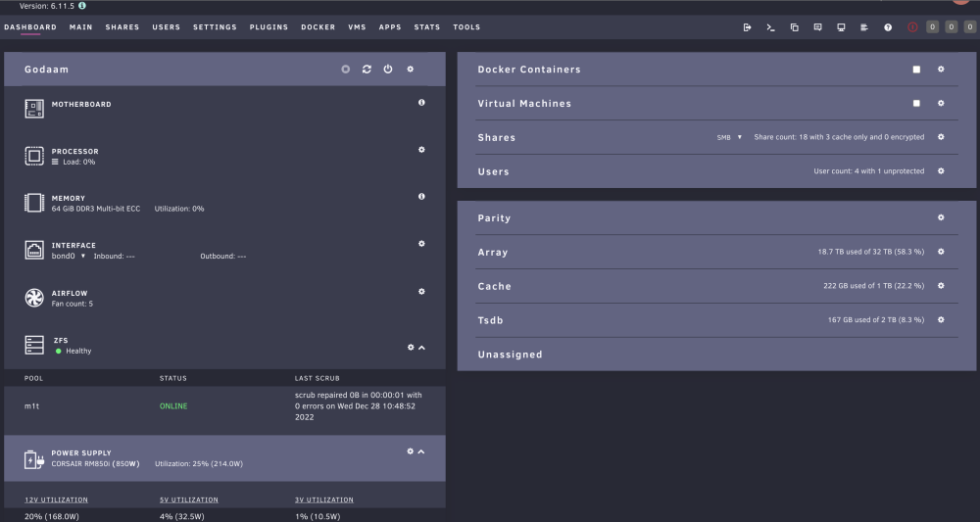980x522 pixels.
Task: Toggle the Docker Containers checkbox
Action: tap(916, 70)
